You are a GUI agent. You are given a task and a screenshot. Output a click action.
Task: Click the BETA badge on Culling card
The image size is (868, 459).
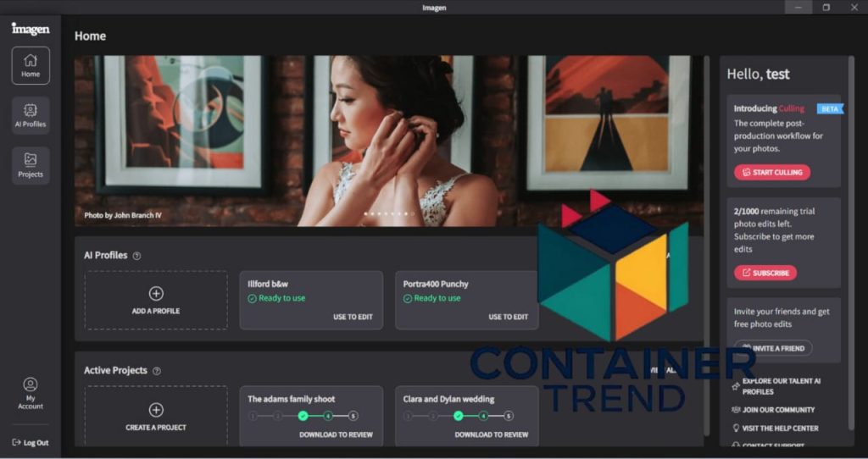pos(830,109)
